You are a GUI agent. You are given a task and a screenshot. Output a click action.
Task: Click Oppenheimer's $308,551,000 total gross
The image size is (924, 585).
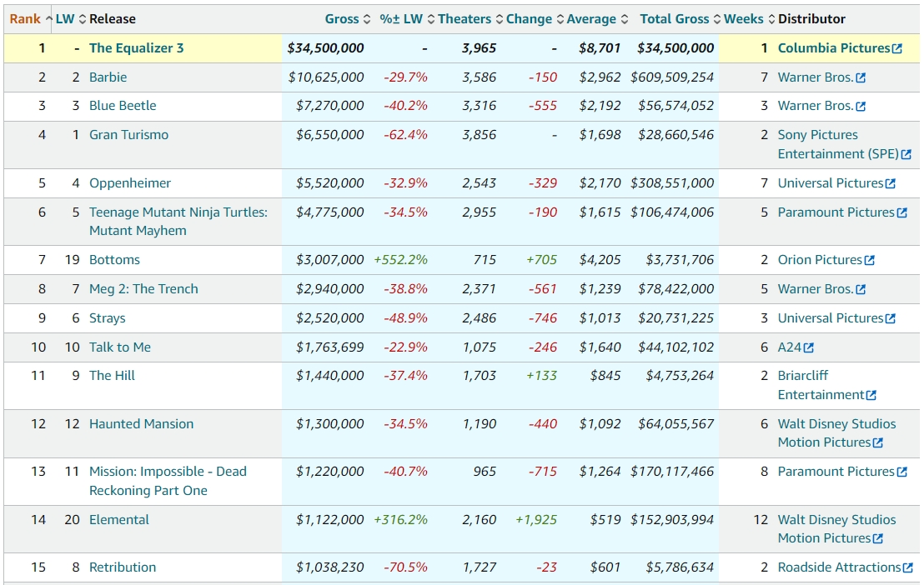click(x=672, y=183)
